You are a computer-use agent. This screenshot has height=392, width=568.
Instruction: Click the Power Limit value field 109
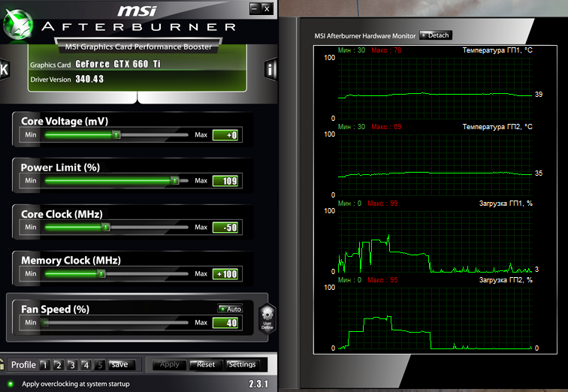click(225, 181)
